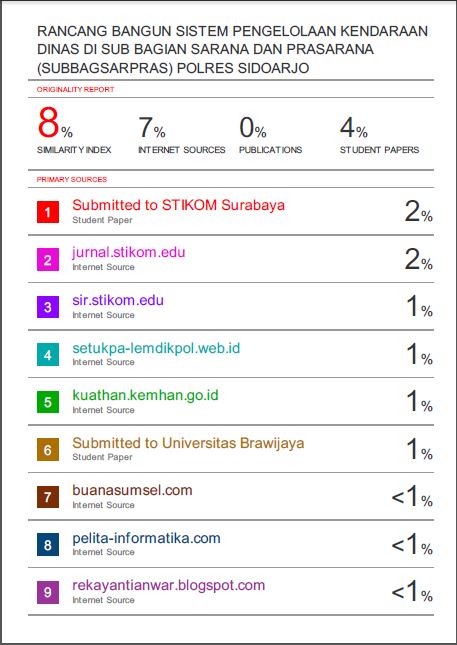
Task: Click the brown number 7 source badge
Action: pyautogui.click(x=48, y=497)
